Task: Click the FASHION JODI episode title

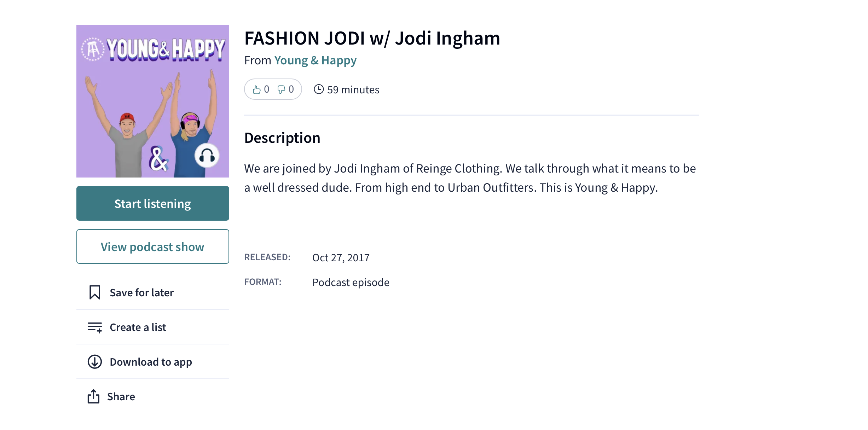Action: [x=372, y=38]
